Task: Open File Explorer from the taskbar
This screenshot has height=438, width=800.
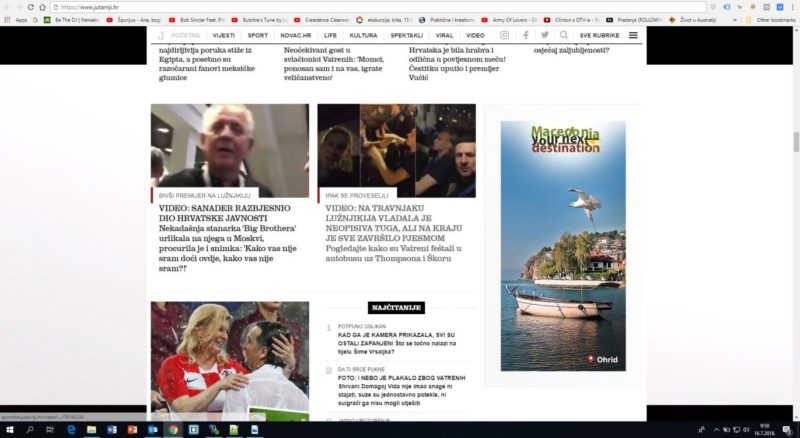Action: (x=91, y=430)
